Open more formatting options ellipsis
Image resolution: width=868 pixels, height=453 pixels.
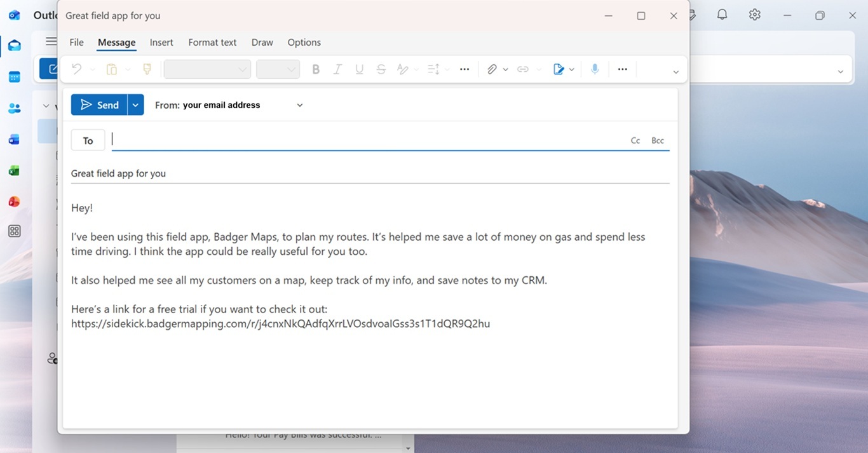coord(465,69)
